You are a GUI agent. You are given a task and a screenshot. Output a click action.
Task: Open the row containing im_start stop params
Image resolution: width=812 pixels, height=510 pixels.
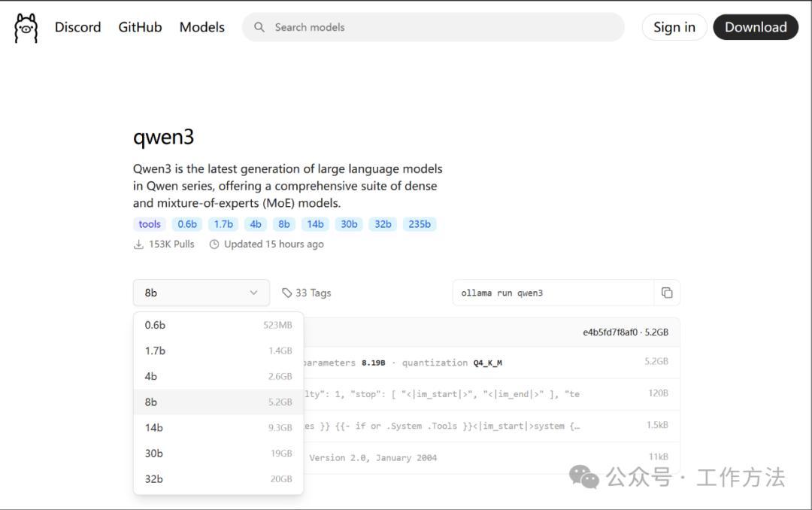[x=492, y=394]
